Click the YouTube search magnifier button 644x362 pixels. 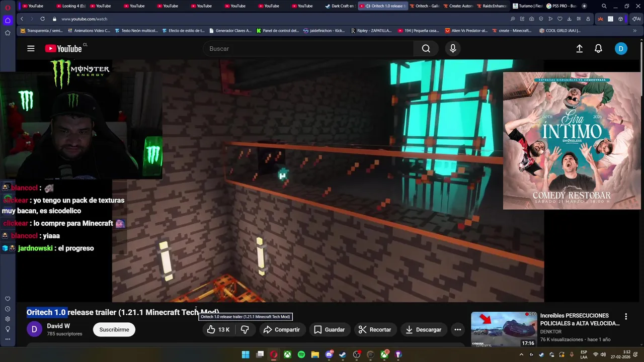pos(426,49)
